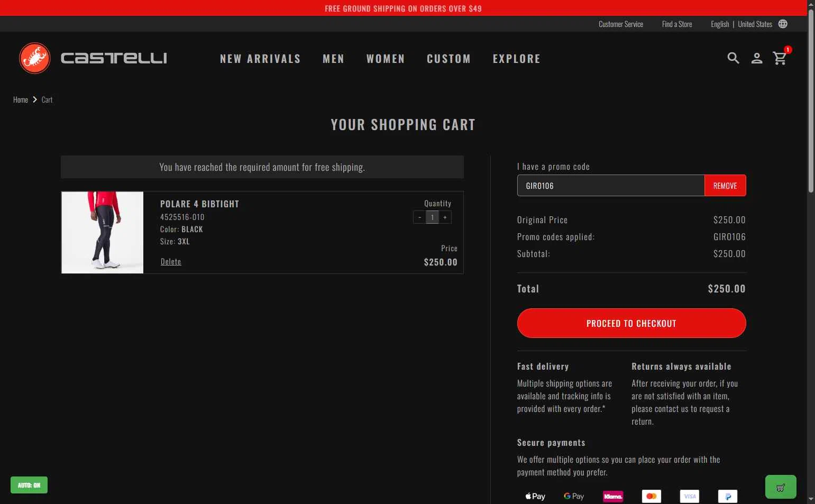This screenshot has height=504, width=815.
Task: Open the CUSTOM menu
Action: (448, 59)
